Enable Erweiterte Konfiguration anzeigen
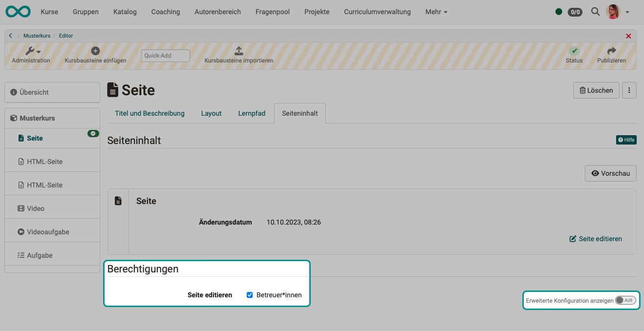The height and width of the screenshot is (331, 644). click(x=625, y=300)
